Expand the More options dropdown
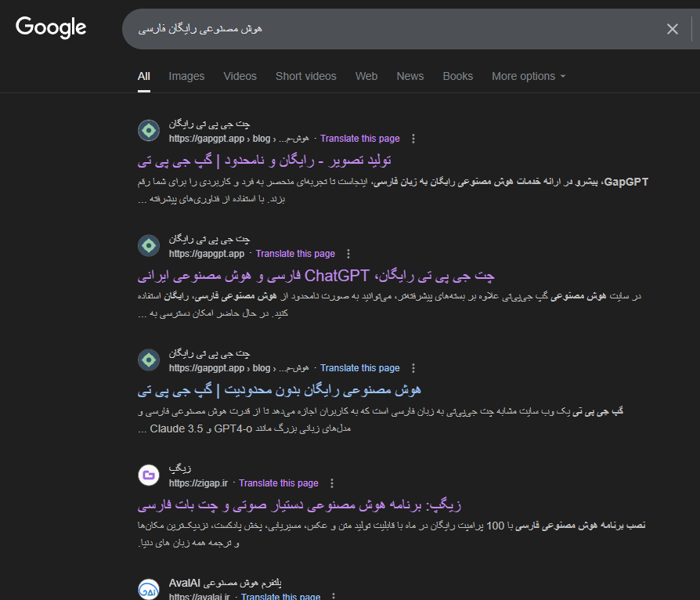 point(528,76)
